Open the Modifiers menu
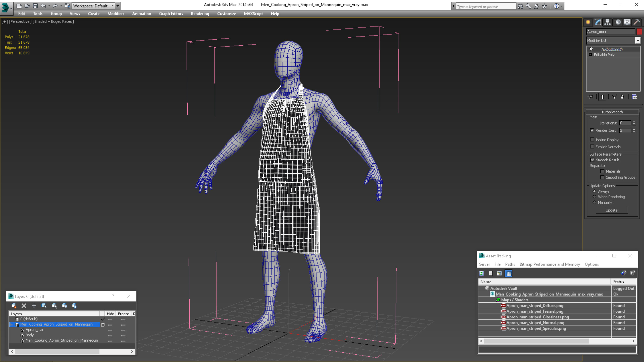This screenshot has height=362, width=644. tap(116, 14)
